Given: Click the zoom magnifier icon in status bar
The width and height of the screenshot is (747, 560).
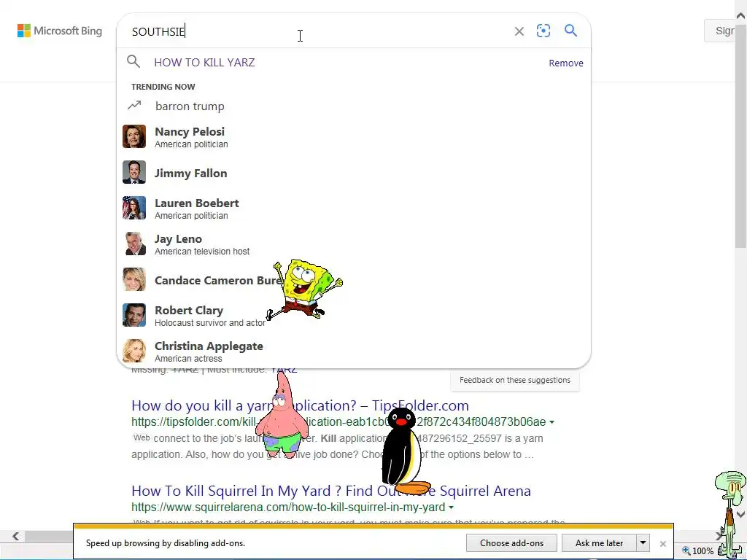Looking at the screenshot, I should pos(686,551).
